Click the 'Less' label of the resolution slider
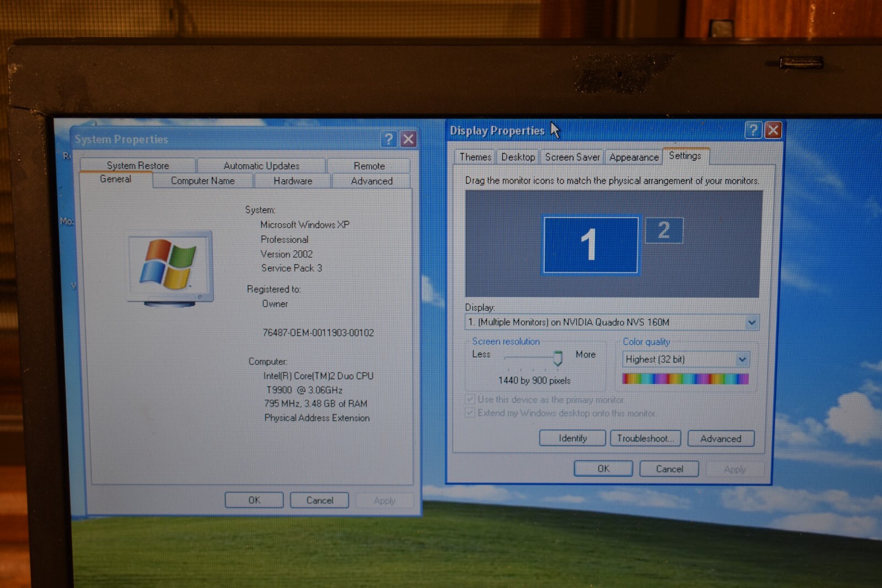882x588 pixels. click(x=481, y=354)
